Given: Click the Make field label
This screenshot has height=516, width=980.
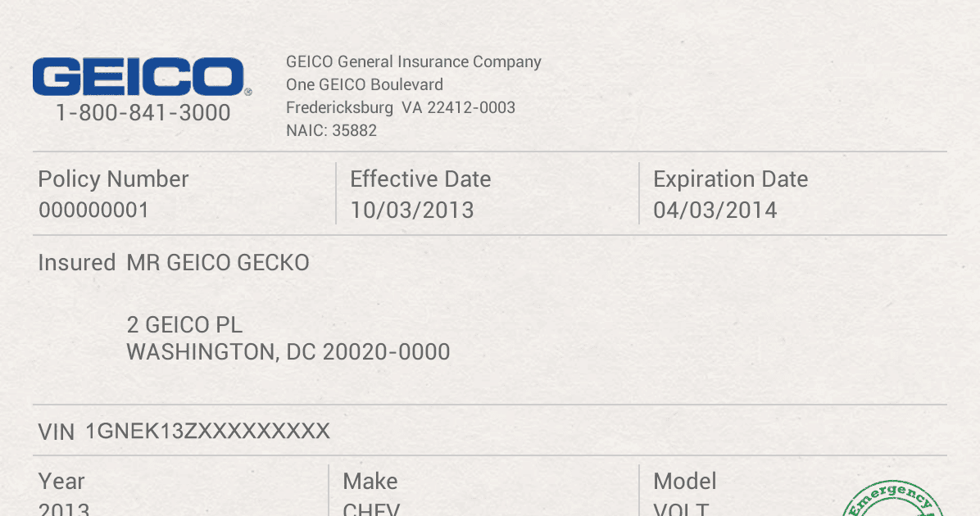Looking at the screenshot, I should pyautogui.click(x=370, y=482).
